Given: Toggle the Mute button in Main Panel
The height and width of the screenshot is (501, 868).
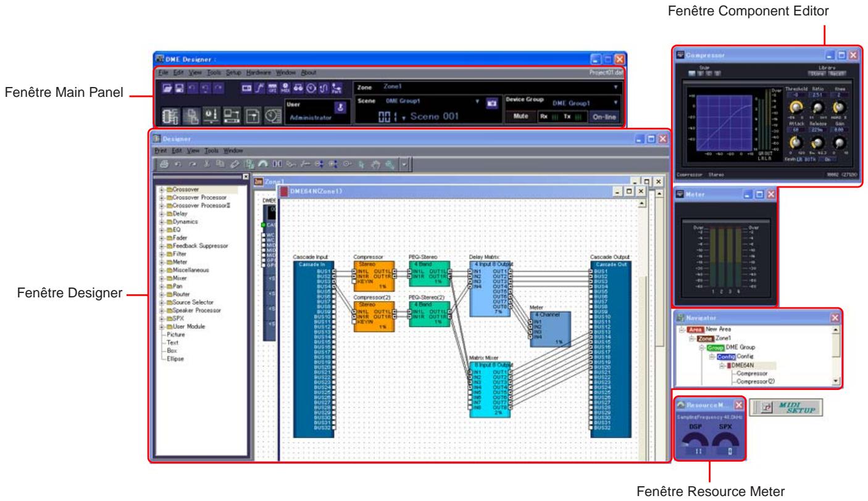Looking at the screenshot, I should pos(520,116).
